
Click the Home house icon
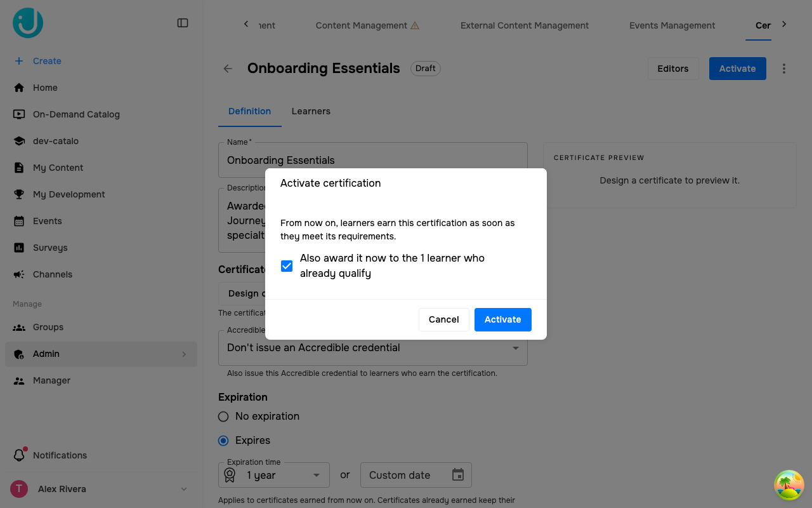(x=19, y=88)
